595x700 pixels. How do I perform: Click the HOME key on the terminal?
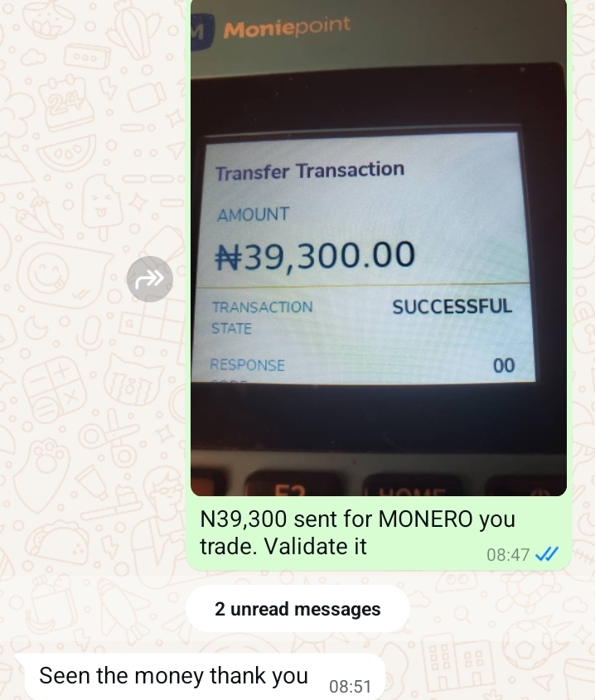(411, 485)
